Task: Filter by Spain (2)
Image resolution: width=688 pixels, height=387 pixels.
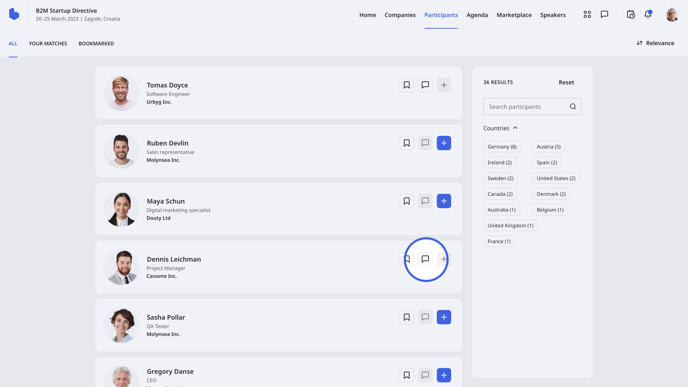Action: point(546,162)
